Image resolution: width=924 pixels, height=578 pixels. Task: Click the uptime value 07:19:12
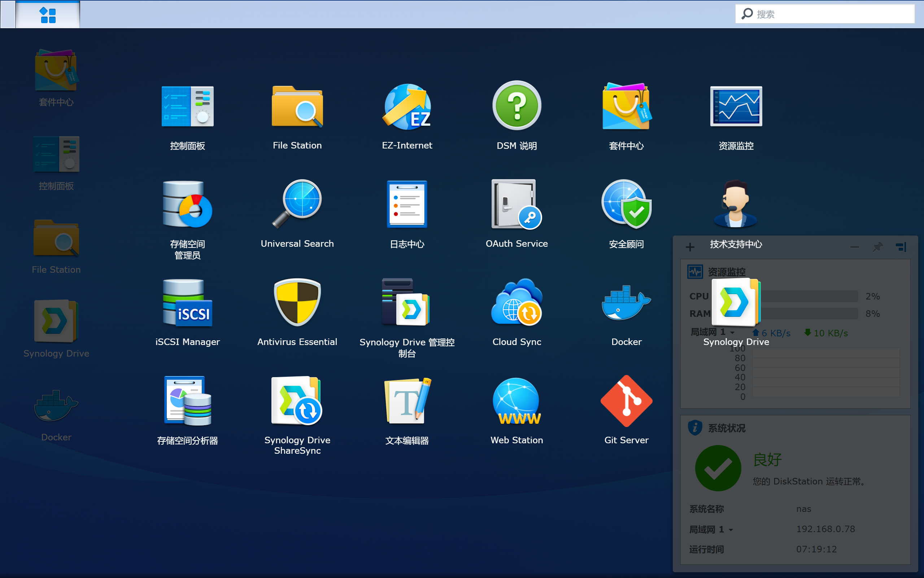[816, 549]
